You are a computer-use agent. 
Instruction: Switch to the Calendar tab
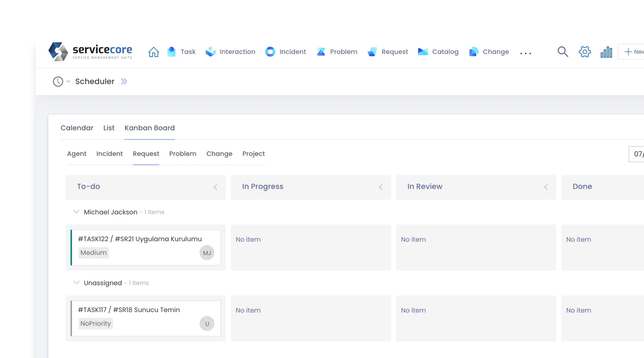(x=77, y=128)
